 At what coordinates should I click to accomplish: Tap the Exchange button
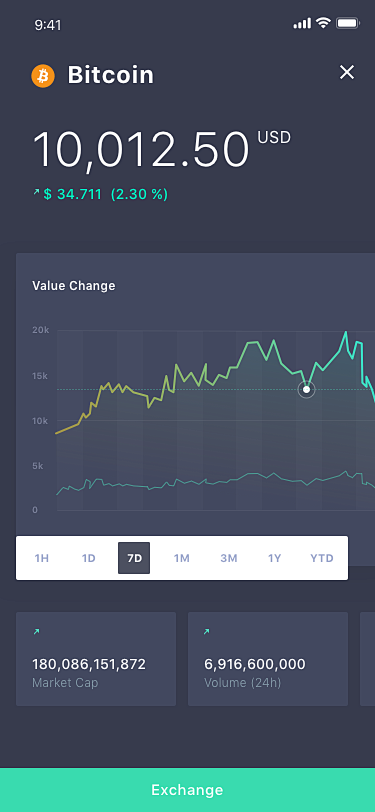point(188,790)
